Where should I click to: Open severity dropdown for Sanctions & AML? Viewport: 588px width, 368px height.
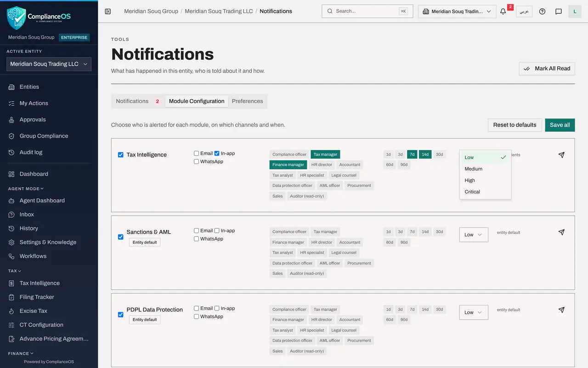(x=474, y=235)
